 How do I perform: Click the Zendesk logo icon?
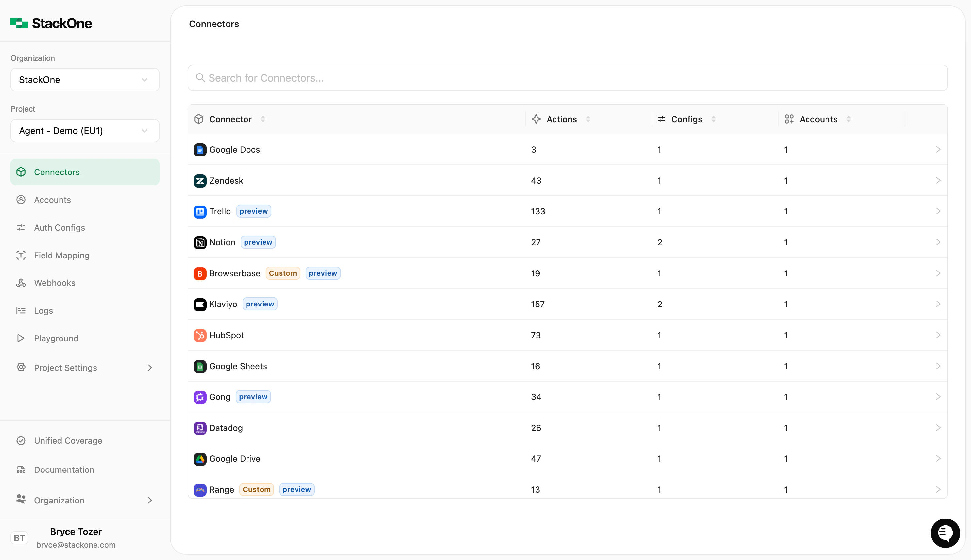click(200, 180)
